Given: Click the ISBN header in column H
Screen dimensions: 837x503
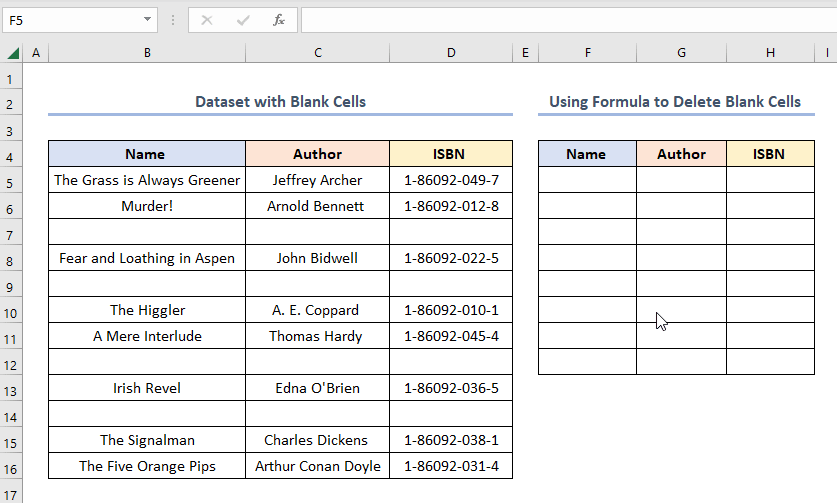Looking at the screenshot, I should pyautogui.click(x=769, y=154).
